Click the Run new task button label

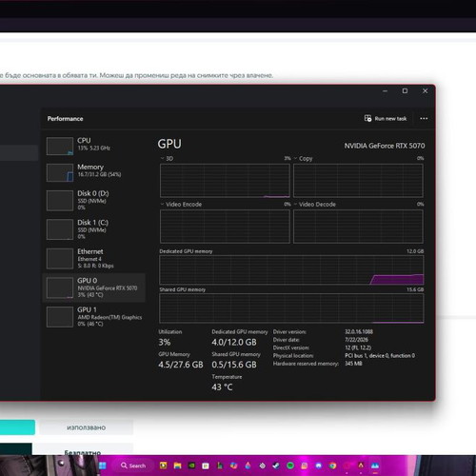coord(390,119)
